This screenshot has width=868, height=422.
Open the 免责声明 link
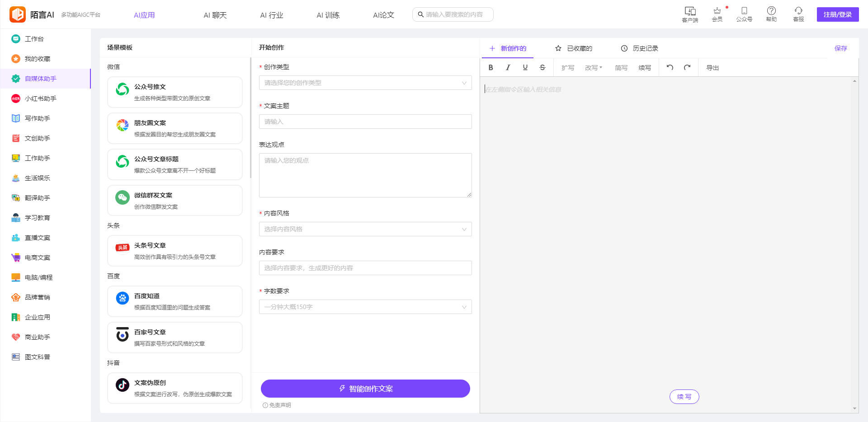pyautogui.click(x=277, y=405)
